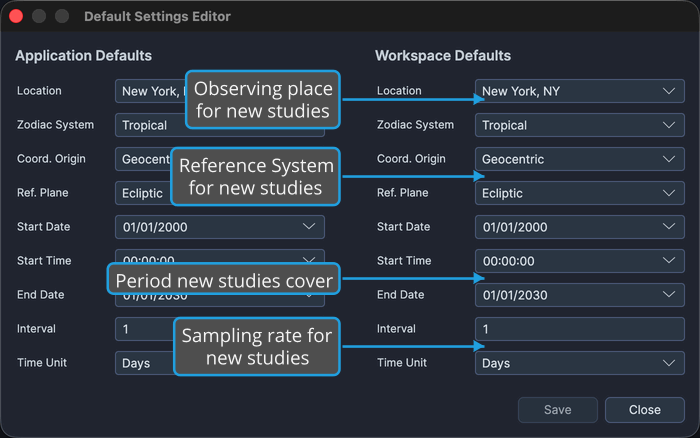
Task: Open Workspace End Date picker
Action: point(579,295)
